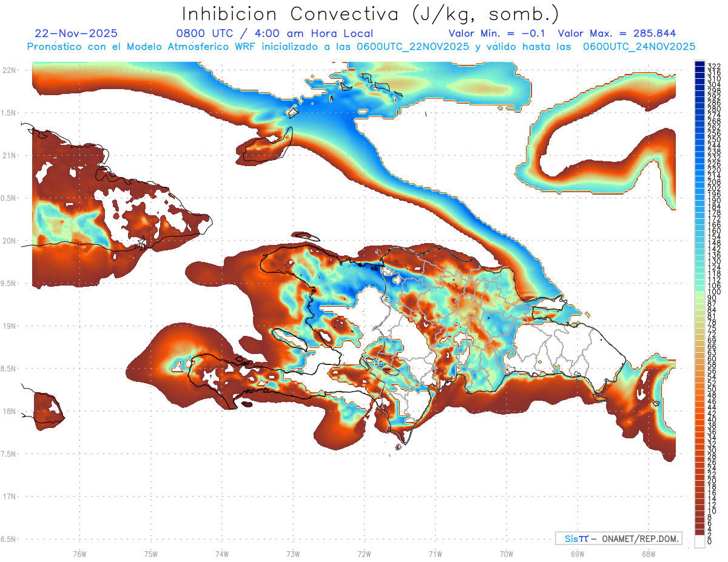Image resolution: width=728 pixels, height=562 pixels.
Task: Click the date '22-Nov-2025'
Action: click(76, 33)
